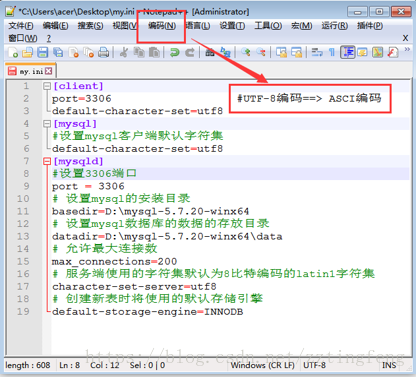The width and height of the screenshot is (416, 377).
Task: Toggle show all characters pilcrow icon
Action: coord(332,52)
